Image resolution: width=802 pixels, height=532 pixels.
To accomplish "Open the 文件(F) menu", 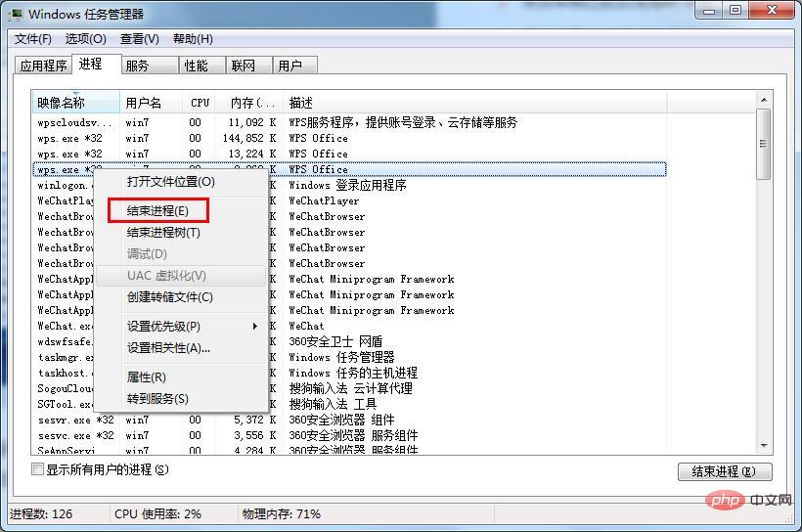I will click(32, 39).
